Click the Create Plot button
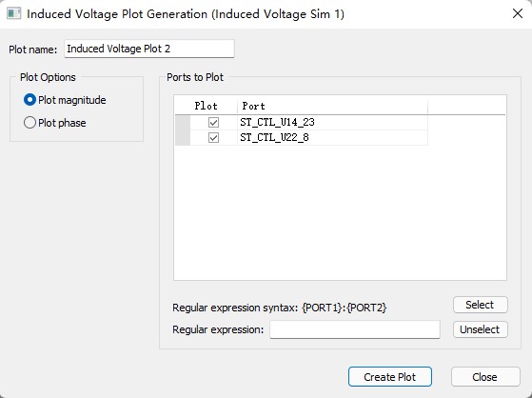532x398 pixels. point(390,377)
